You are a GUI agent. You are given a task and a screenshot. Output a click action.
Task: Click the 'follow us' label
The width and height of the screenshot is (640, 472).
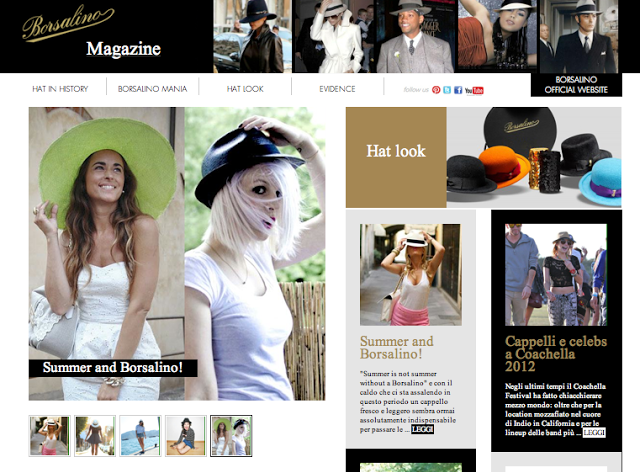[416, 89]
